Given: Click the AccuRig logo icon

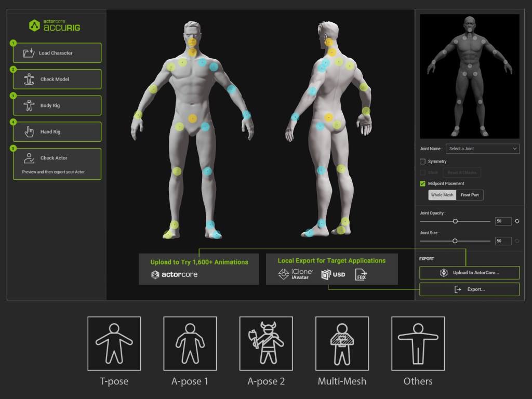Looking at the screenshot, I should (x=35, y=25).
